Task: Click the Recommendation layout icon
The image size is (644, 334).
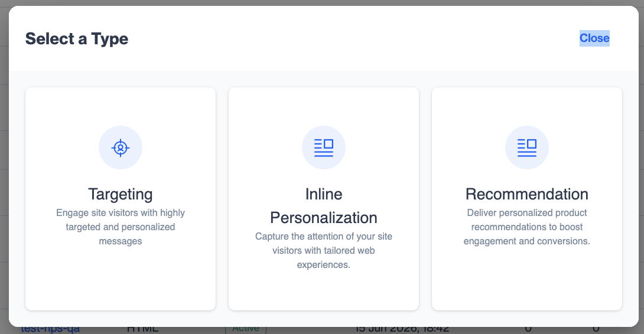Action: [x=527, y=148]
